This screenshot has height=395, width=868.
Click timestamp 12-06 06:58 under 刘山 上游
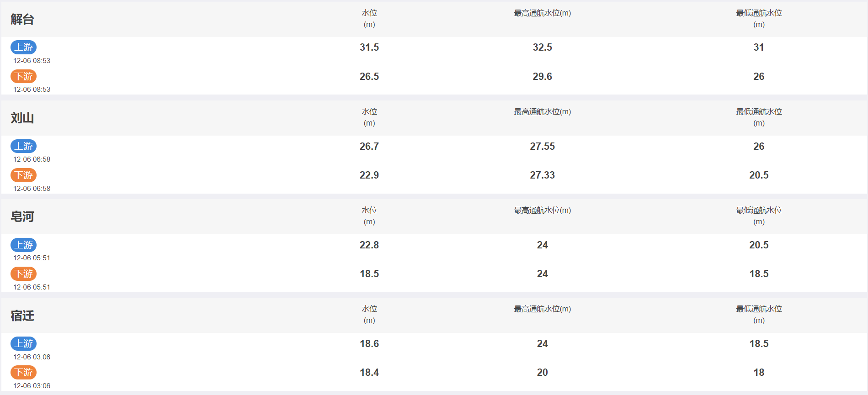coord(32,159)
